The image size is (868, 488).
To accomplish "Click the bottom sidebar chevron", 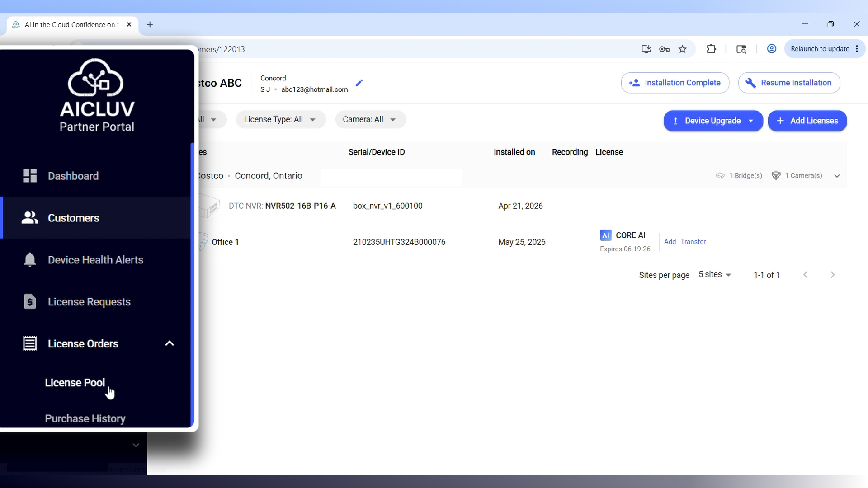I will click(136, 446).
